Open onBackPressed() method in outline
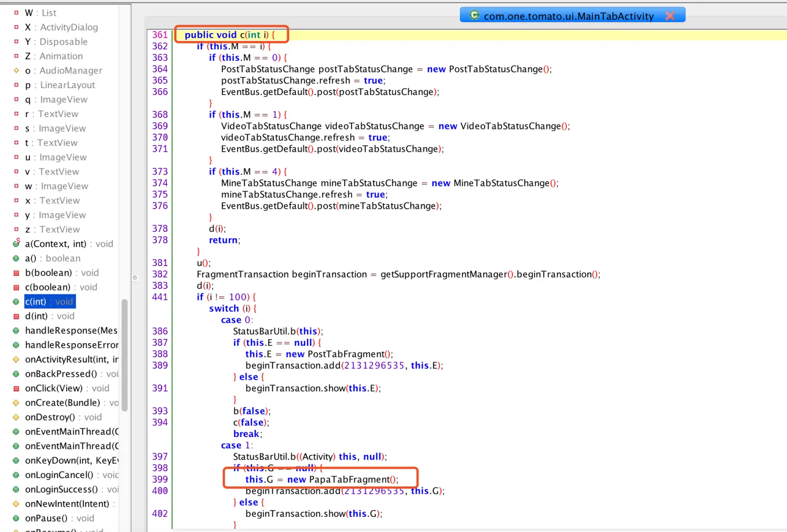This screenshot has height=532, width=787. [x=71, y=374]
